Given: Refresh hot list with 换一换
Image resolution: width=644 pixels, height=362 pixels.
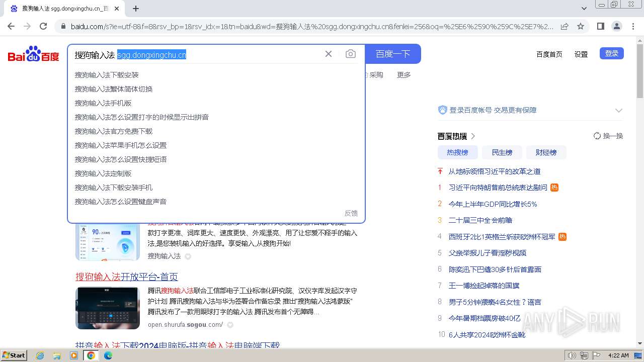Looking at the screenshot, I should 608,136.
